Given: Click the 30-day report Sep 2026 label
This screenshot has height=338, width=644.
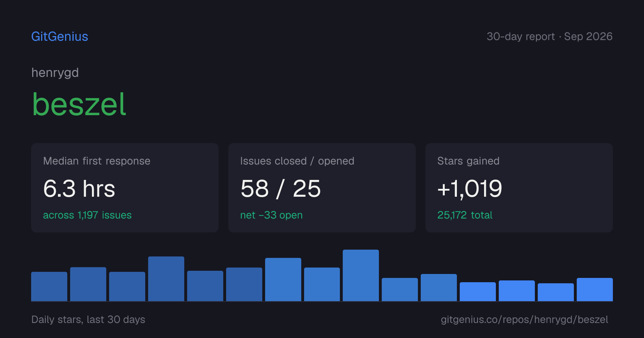Looking at the screenshot, I should tap(550, 36).
